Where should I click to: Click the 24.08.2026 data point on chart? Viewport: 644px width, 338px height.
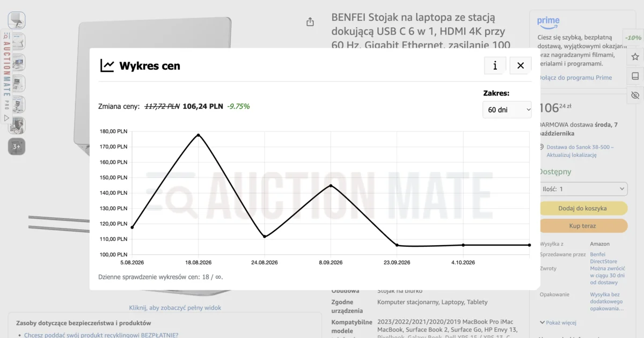point(265,237)
